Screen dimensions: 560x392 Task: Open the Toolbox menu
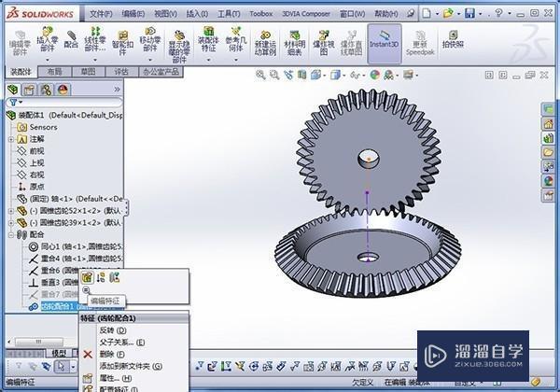click(261, 14)
